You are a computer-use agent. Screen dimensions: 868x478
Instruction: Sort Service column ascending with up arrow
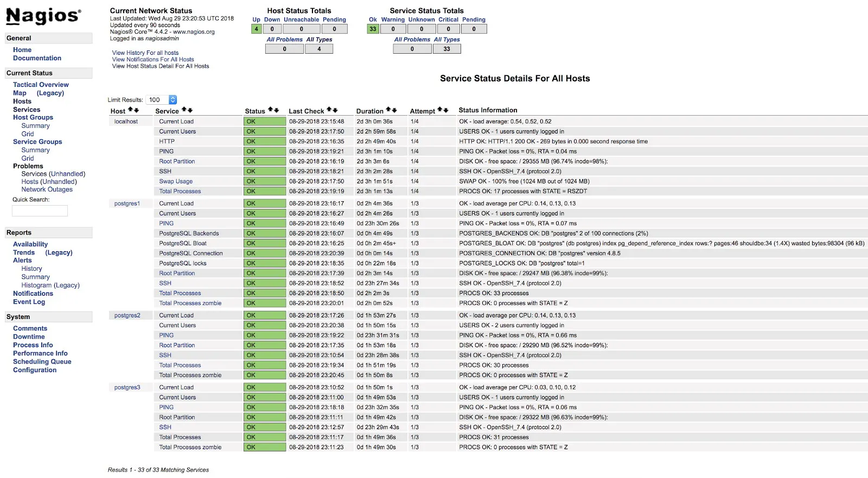(x=184, y=110)
